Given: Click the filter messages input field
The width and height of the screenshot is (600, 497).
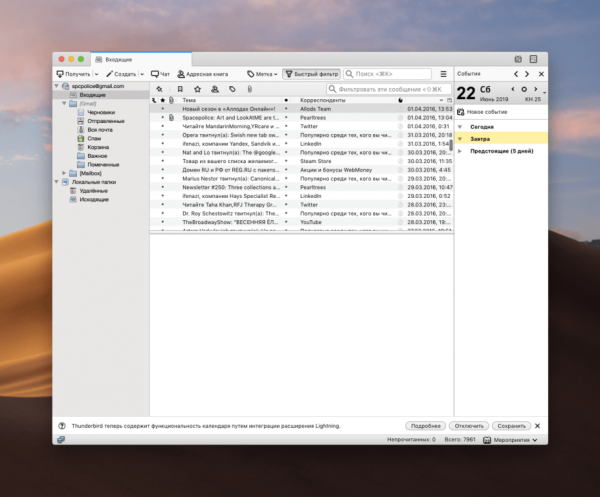Looking at the screenshot, I should tap(389, 89).
